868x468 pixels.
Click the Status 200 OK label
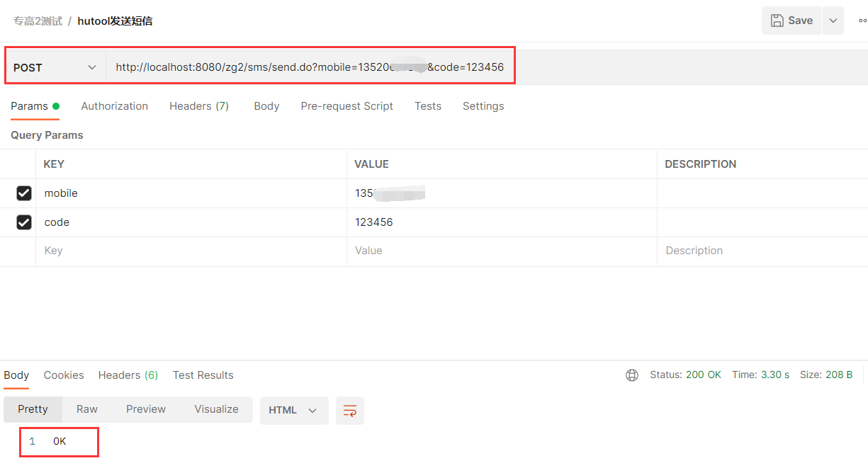coord(685,375)
